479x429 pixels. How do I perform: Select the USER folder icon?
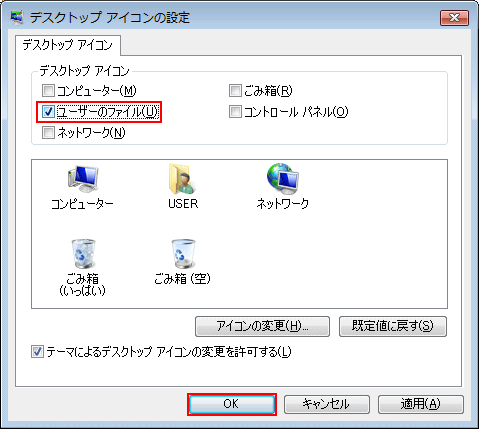183,179
